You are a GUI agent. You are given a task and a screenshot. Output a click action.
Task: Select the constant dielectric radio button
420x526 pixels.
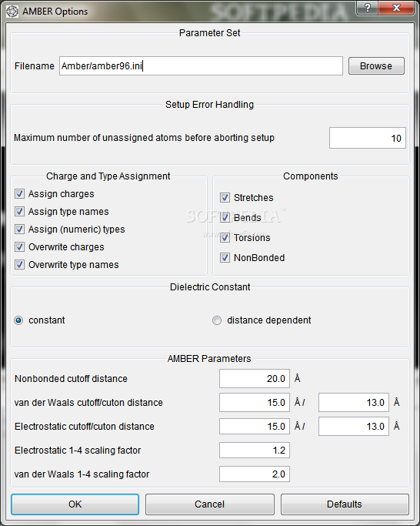pyautogui.click(x=18, y=320)
